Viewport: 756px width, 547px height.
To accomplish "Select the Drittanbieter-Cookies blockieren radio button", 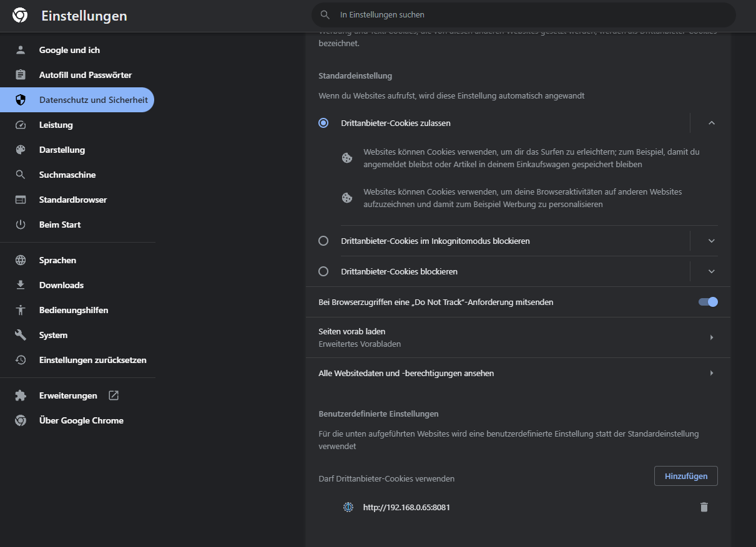I will pyautogui.click(x=323, y=271).
